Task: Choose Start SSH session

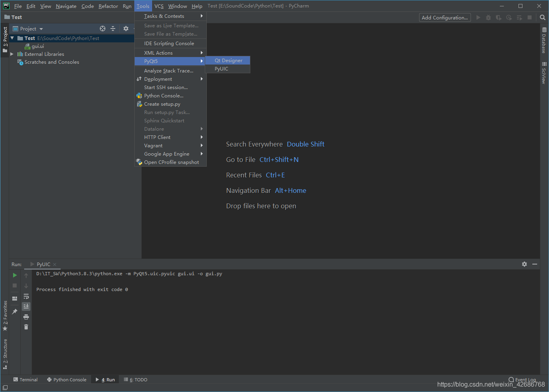Action: point(170,88)
